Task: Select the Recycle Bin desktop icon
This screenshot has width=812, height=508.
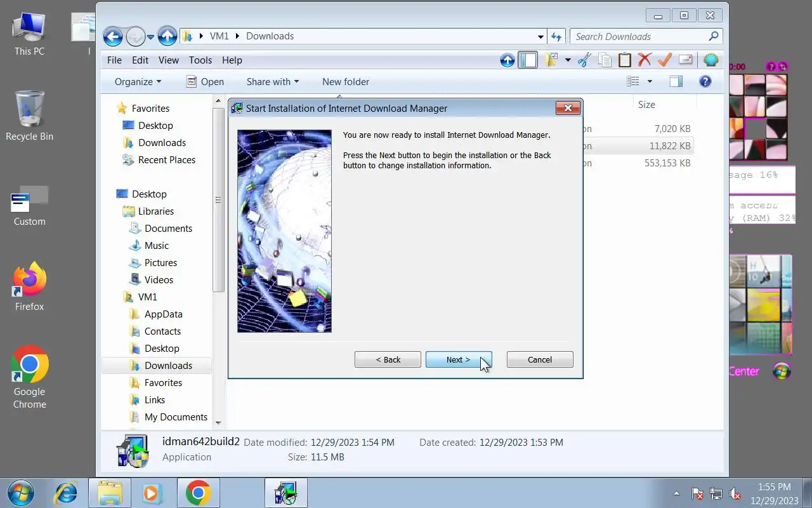Action: (x=29, y=116)
